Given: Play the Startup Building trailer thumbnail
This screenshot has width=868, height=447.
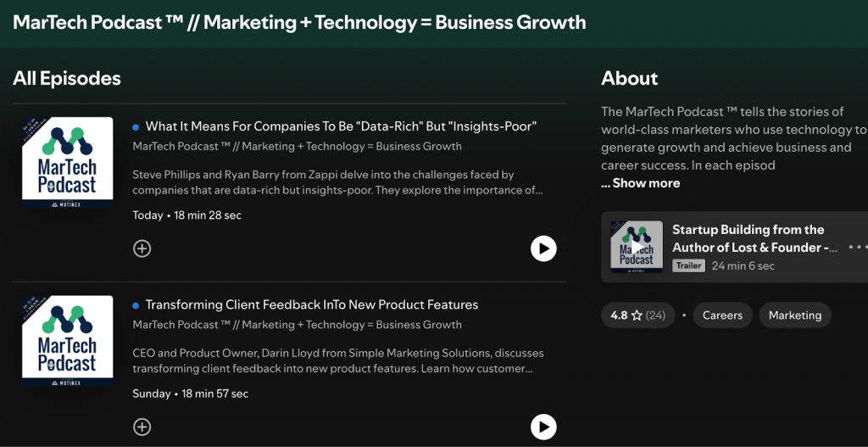Looking at the screenshot, I should (637, 247).
